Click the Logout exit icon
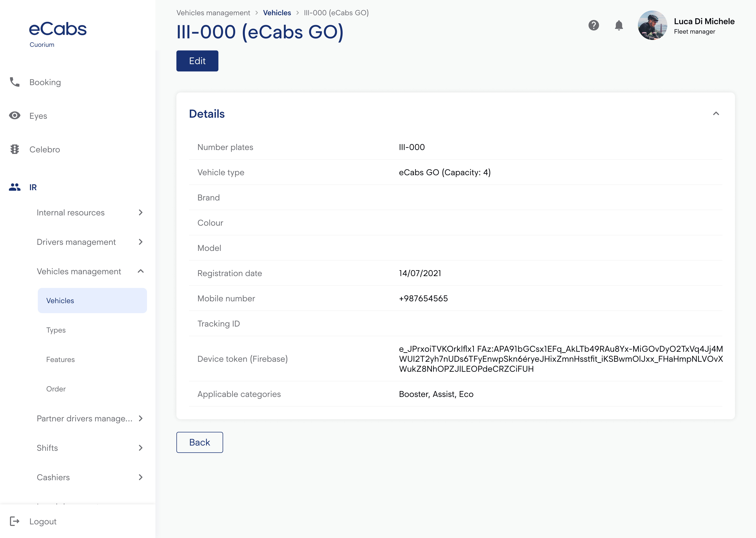The image size is (756, 538). (x=15, y=521)
